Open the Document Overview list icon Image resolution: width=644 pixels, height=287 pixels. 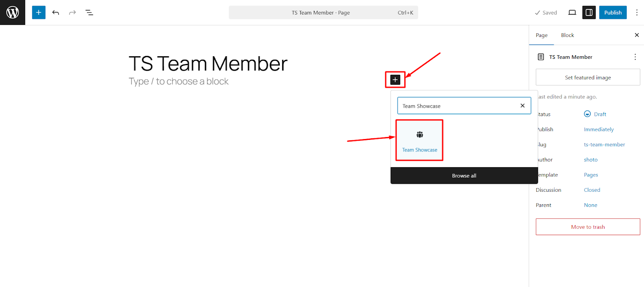click(89, 12)
